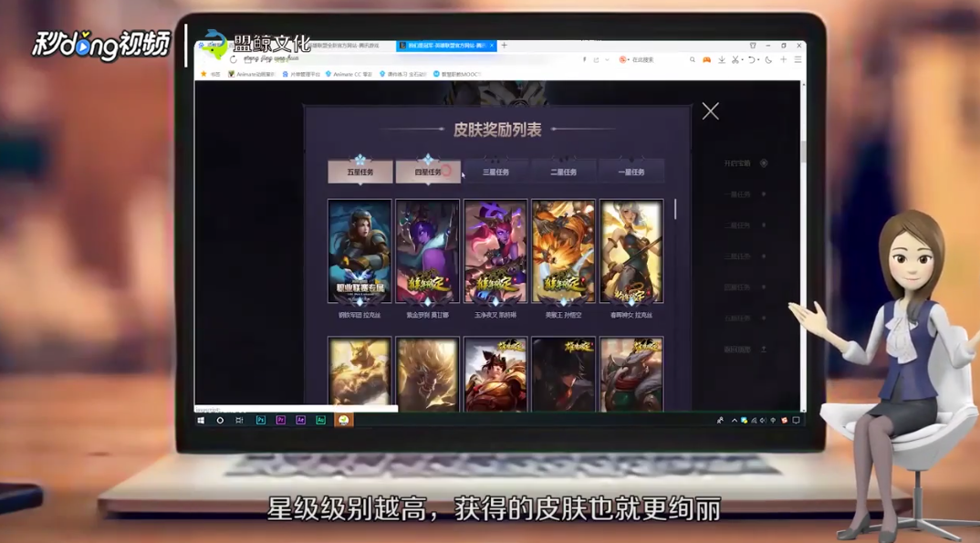
Task: Close the active browser tab
Action: pos(492,46)
